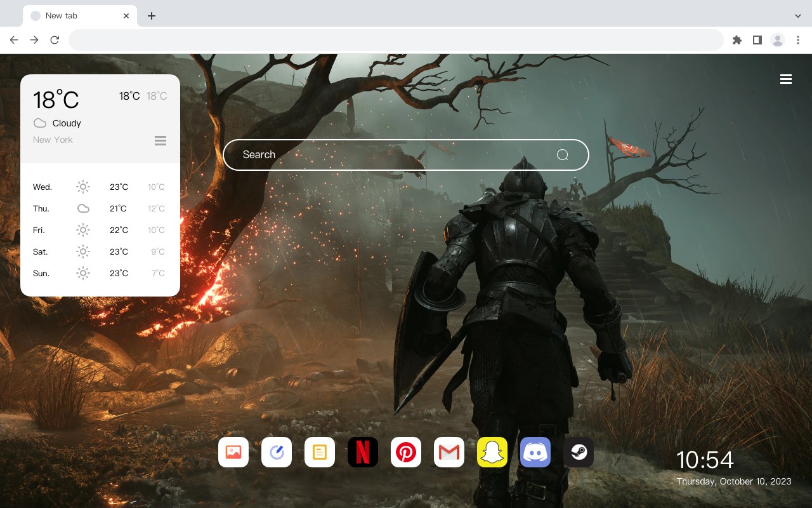Open Chrome's three-dot menu
This screenshot has width=812, height=508.
798,40
